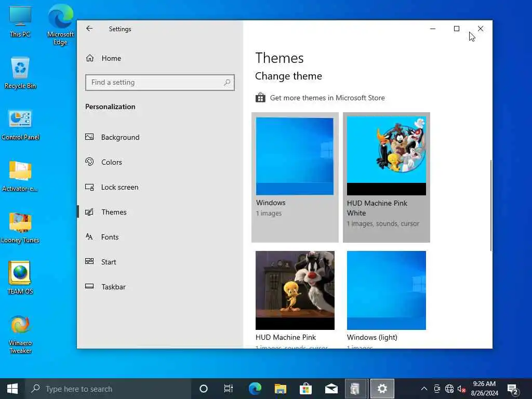Show hidden system tray icons
This screenshot has height=399, width=532.
pos(424,389)
